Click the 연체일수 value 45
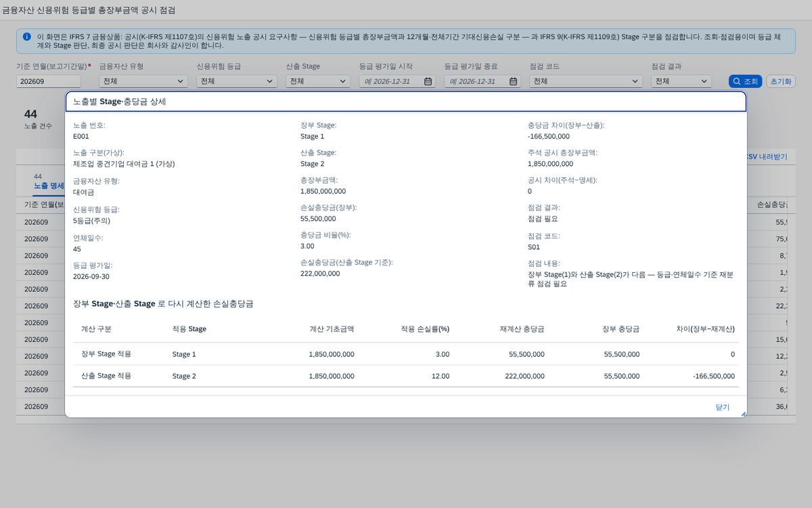The width and height of the screenshot is (812, 508). pos(77,249)
